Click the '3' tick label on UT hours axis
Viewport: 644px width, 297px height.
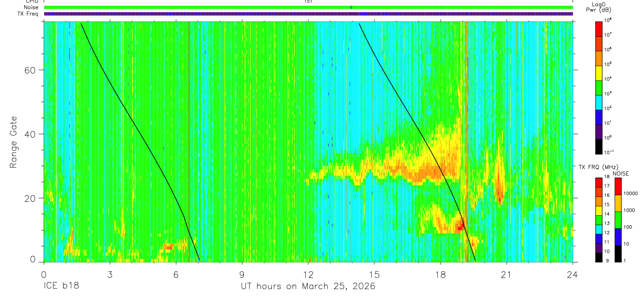[x=110, y=274]
